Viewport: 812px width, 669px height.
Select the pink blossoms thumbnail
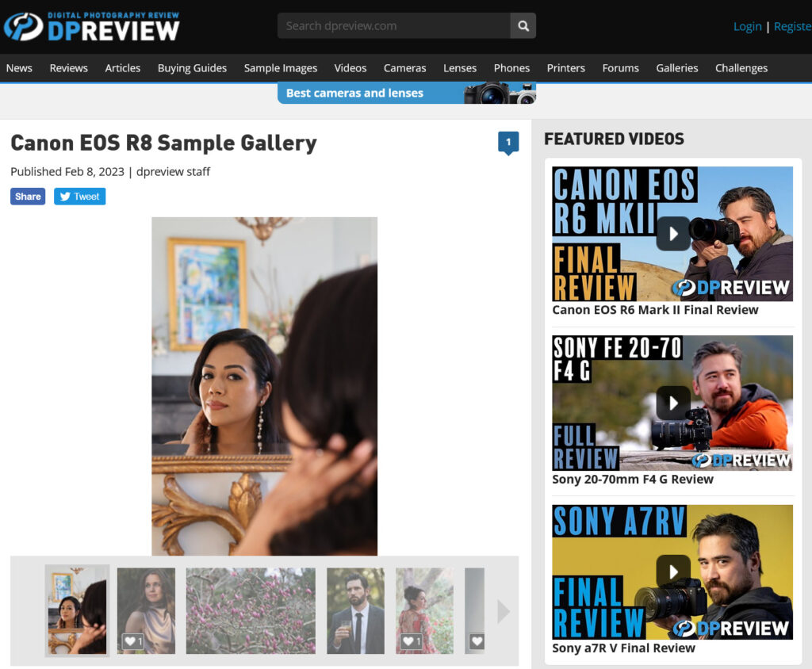coord(250,610)
